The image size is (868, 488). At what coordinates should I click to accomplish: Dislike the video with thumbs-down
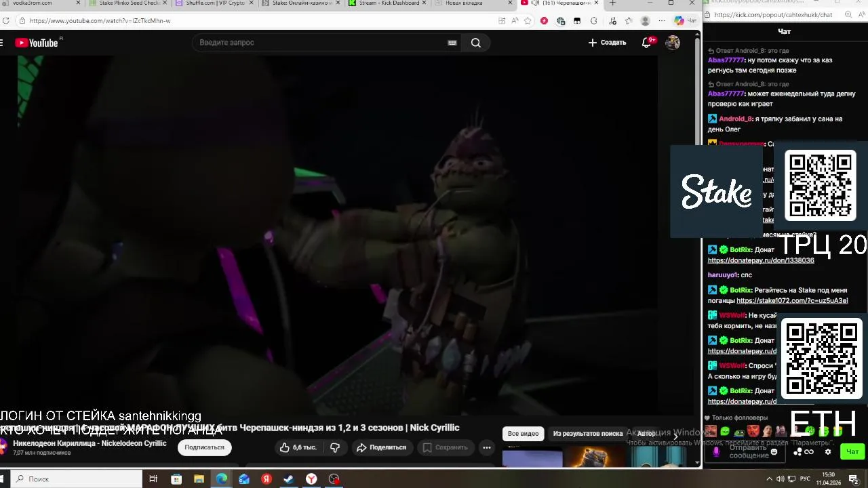[335, 447]
